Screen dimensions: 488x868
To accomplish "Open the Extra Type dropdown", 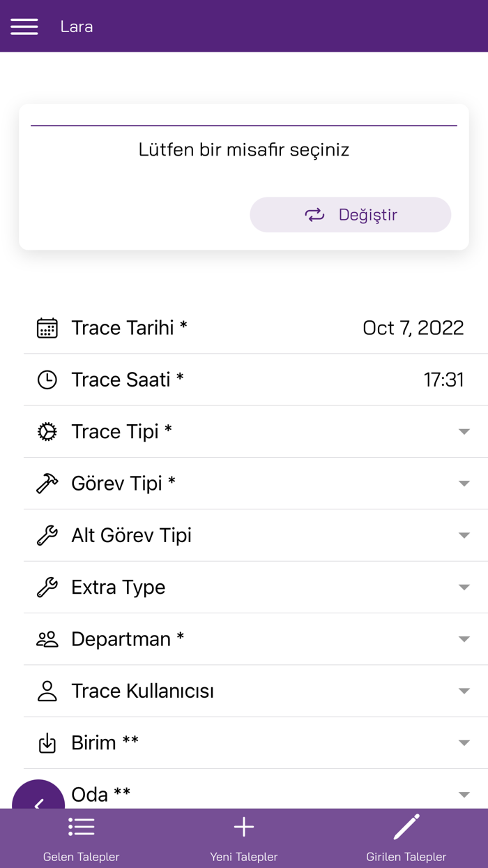I will [464, 588].
